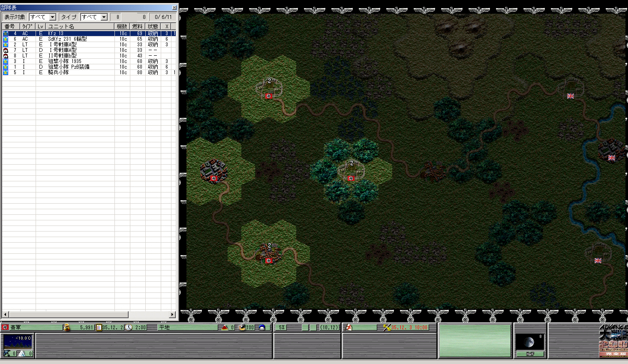This screenshot has height=364, width=628.
Task: Click the helmet icon beside II号戦車b型
Action: pos(6,56)
